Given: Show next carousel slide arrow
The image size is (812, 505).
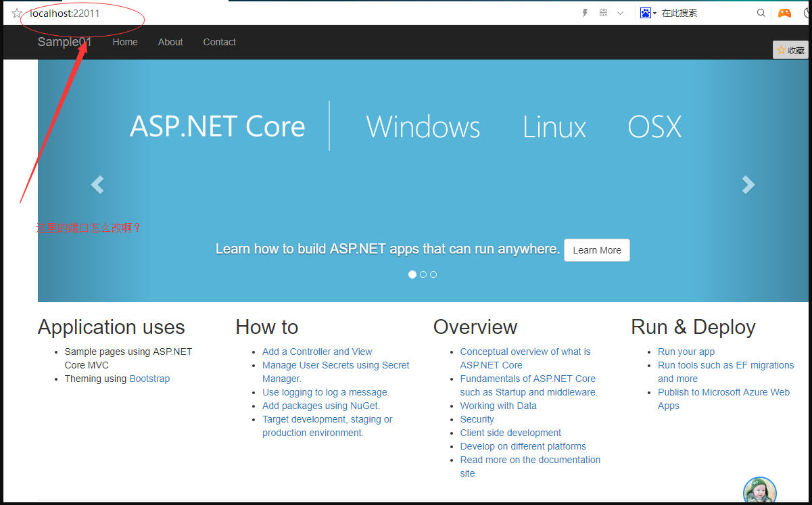Looking at the screenshot, I should pos(748,185).
